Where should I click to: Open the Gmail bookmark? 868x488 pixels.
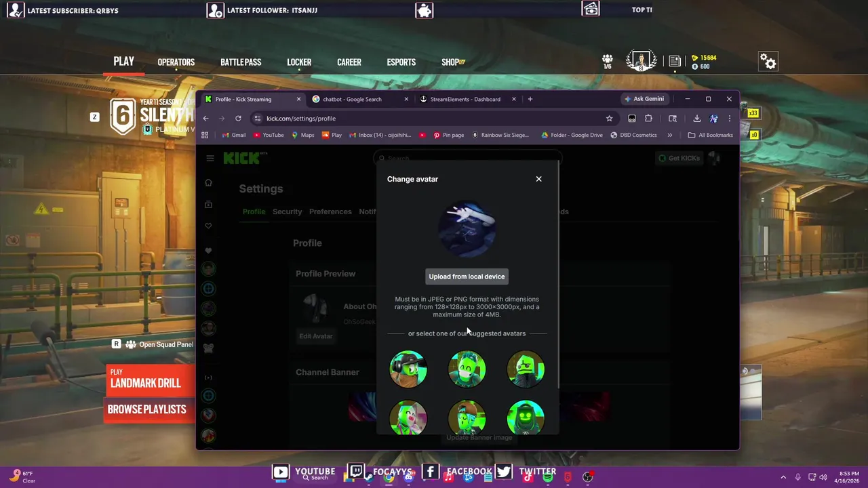click(x=233, y=135)
